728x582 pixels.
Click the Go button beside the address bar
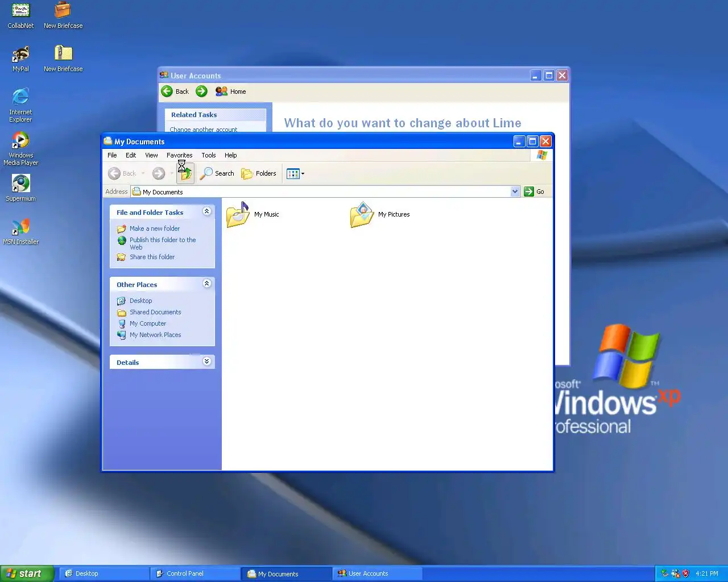[x=535, y=192]
